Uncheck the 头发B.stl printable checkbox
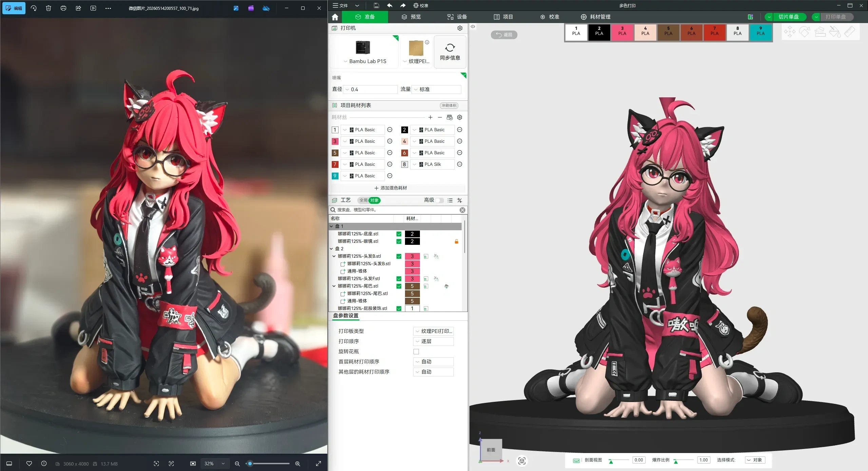 399,256
